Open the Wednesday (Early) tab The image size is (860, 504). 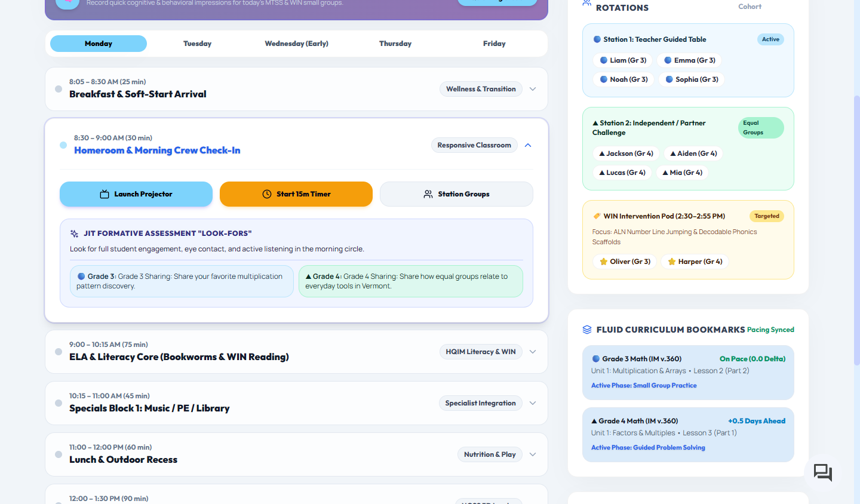[296, 44]
